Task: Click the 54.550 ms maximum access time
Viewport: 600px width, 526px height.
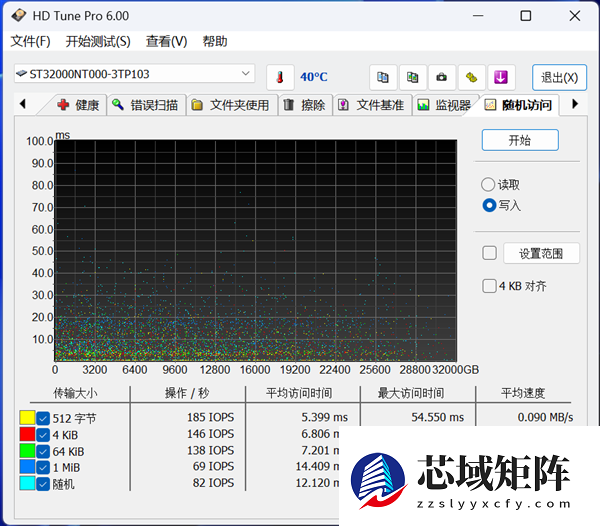Action: (x=437, y=417)
